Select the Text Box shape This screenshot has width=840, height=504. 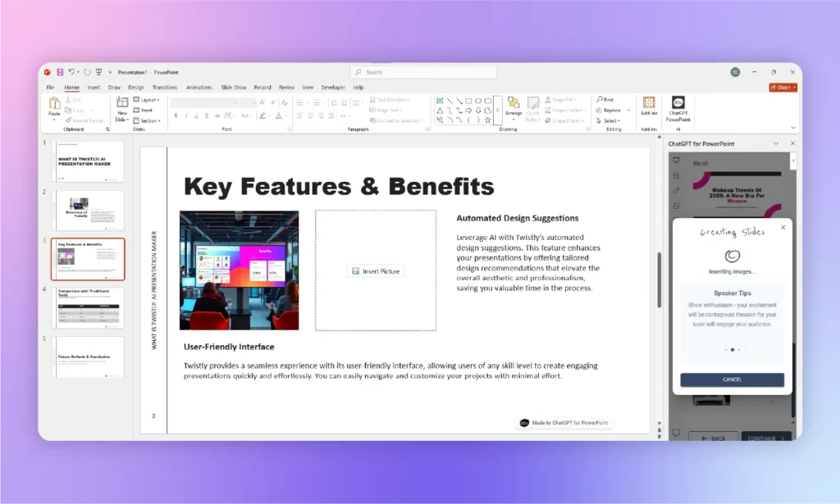point(440,101)
